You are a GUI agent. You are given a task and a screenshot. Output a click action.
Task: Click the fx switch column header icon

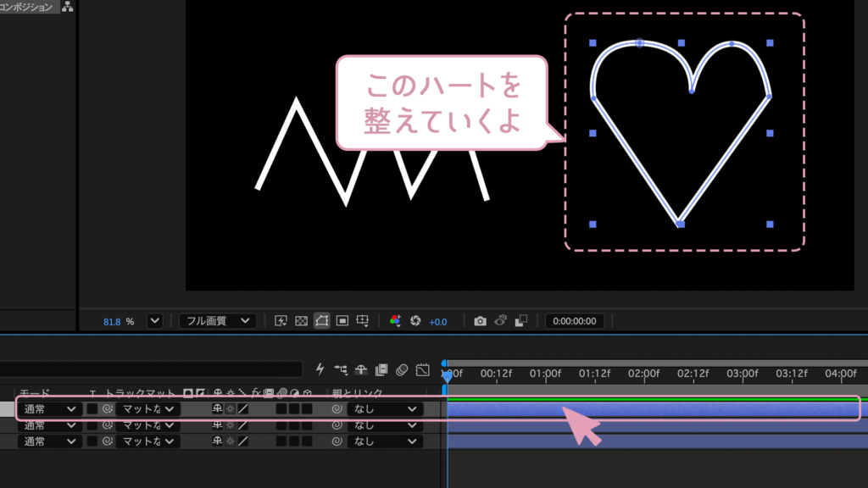255,393
